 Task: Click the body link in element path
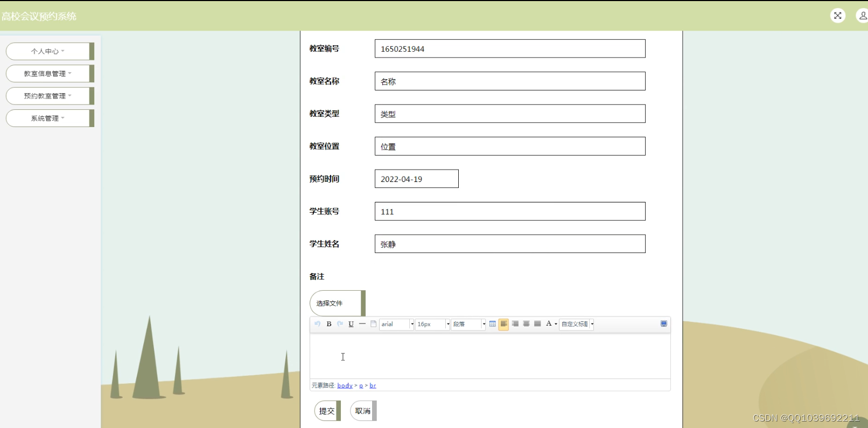(345, 385)
